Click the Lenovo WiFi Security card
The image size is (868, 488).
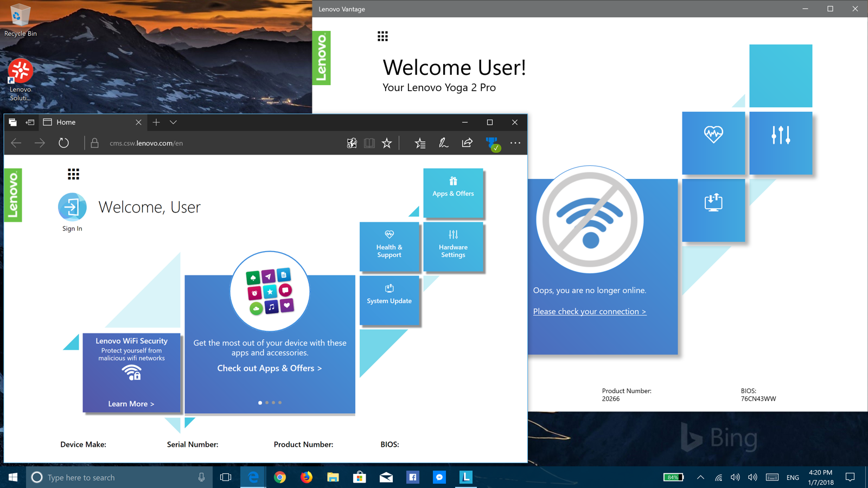(x=131, y=373)
